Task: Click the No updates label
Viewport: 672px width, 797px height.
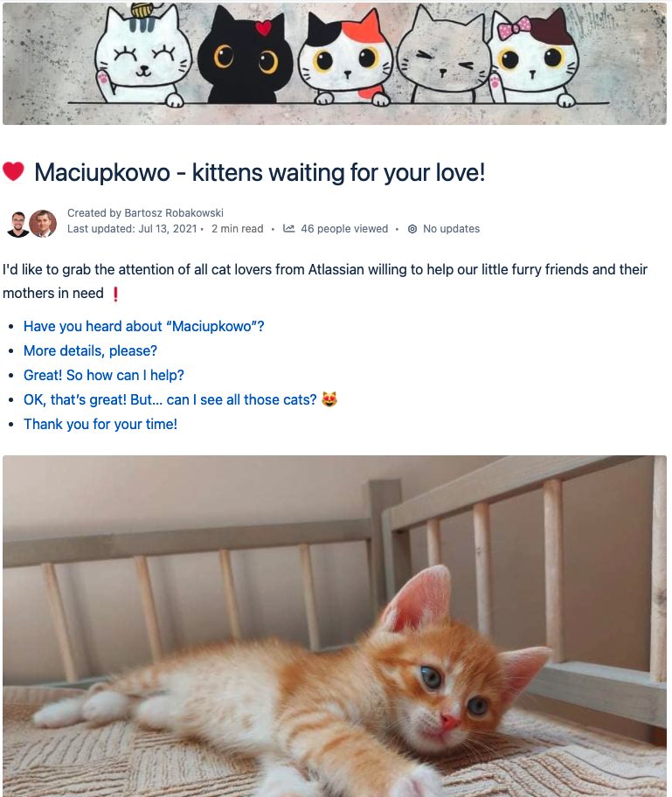Action: tap(452, 229)
